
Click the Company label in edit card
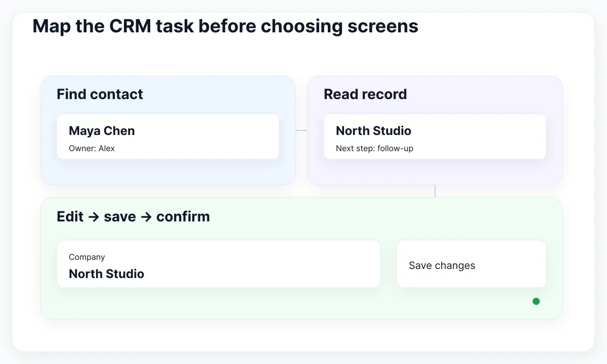click(87, 257)
